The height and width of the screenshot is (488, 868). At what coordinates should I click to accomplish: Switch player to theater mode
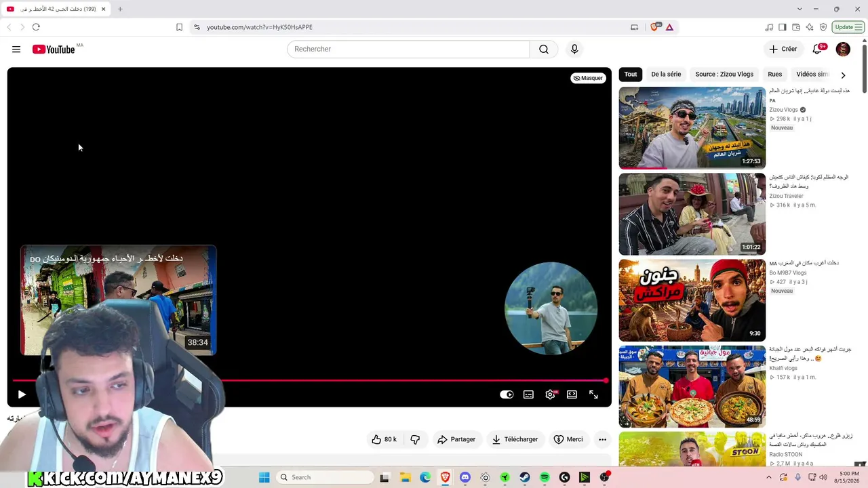[x=572, y=394]
